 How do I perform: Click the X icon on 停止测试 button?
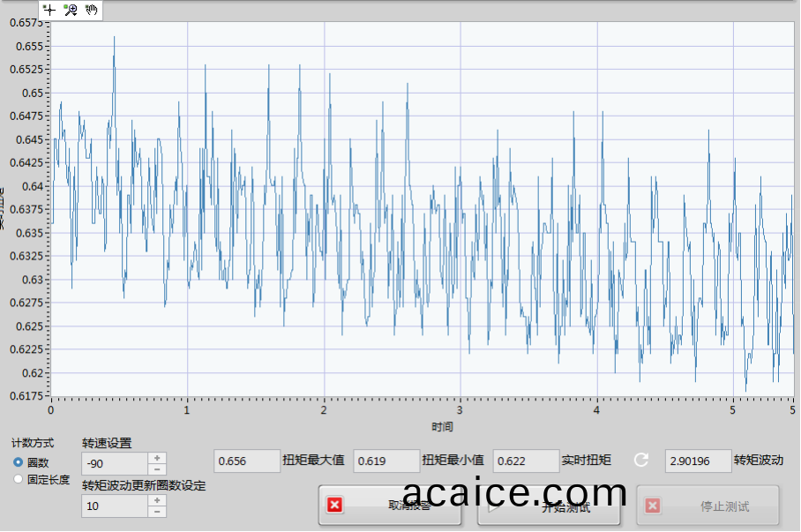(652, 506)
